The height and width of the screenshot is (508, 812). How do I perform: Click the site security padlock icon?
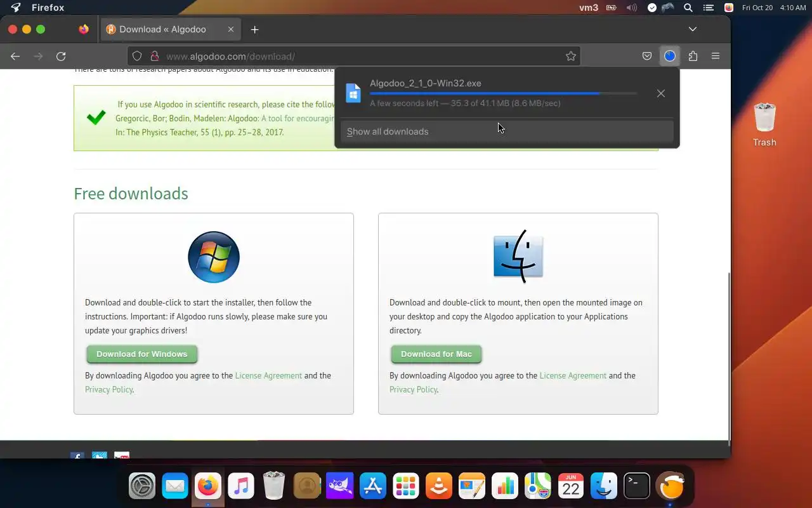154,56
